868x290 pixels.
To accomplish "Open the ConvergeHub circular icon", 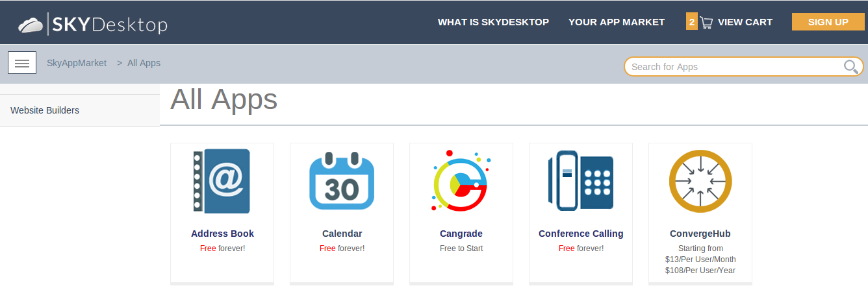I will [x=700, y=181].
